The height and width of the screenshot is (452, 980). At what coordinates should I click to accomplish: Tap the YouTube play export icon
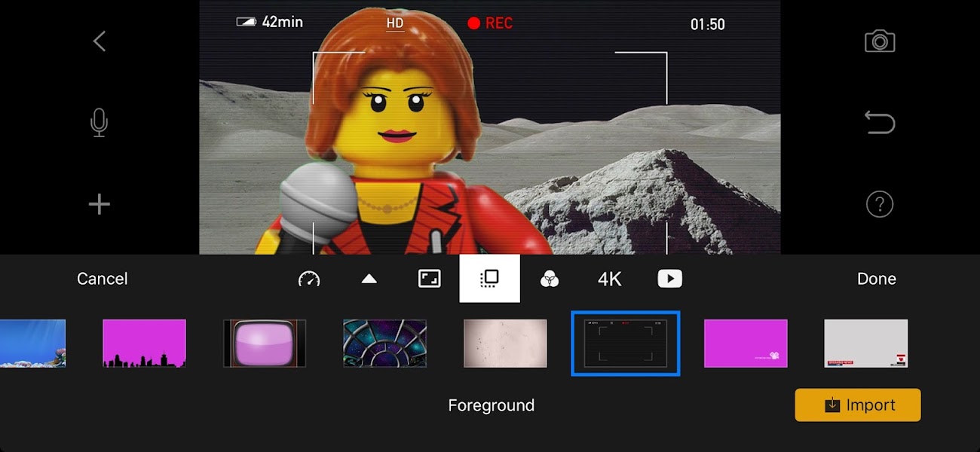[669, 279]
